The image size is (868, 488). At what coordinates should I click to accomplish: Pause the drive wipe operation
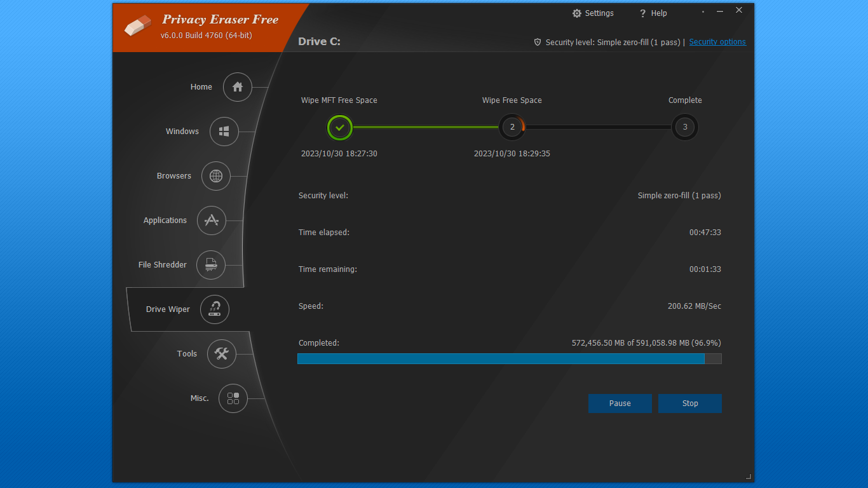tap(620, 403)
